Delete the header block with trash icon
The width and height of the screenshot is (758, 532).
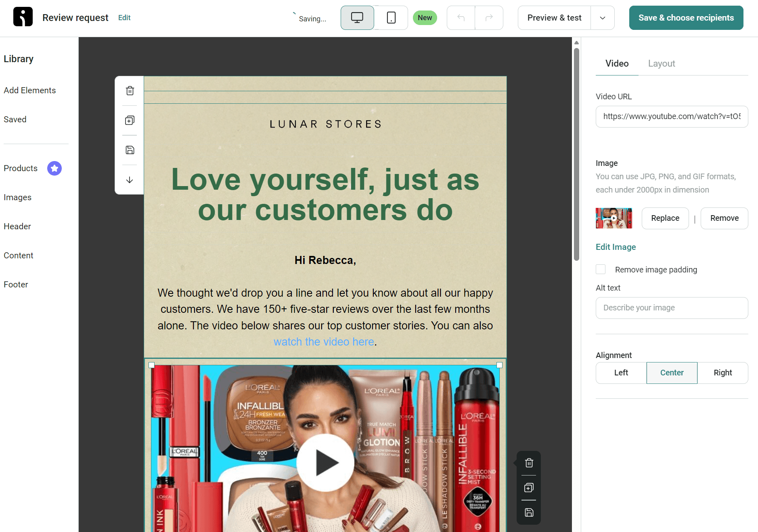pyautogui.click(x=130, y=91)
